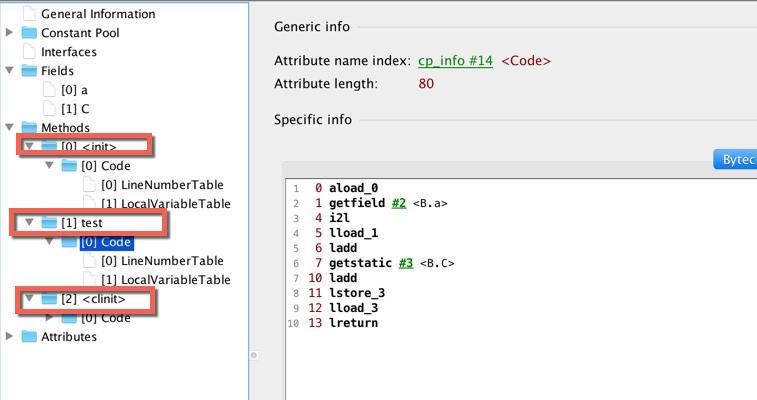Viewport: 757px width, 400px height.
Task: Expand the <clinit> Code node
Action: [50, 318]
